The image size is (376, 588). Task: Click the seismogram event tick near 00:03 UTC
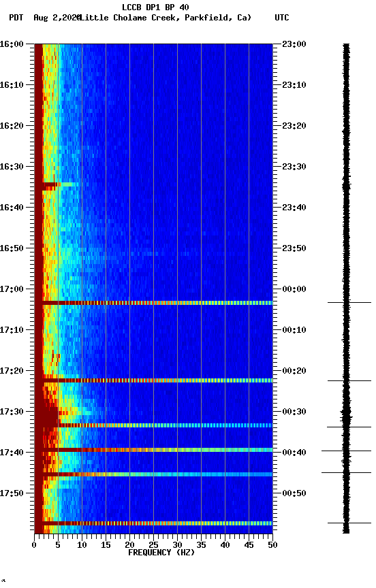point(349,302)
